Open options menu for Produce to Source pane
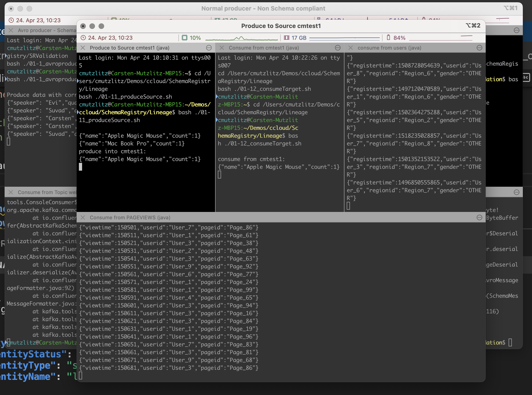This screenshot has height=395, width=532. pyautogui.click(x=209, y=48)
